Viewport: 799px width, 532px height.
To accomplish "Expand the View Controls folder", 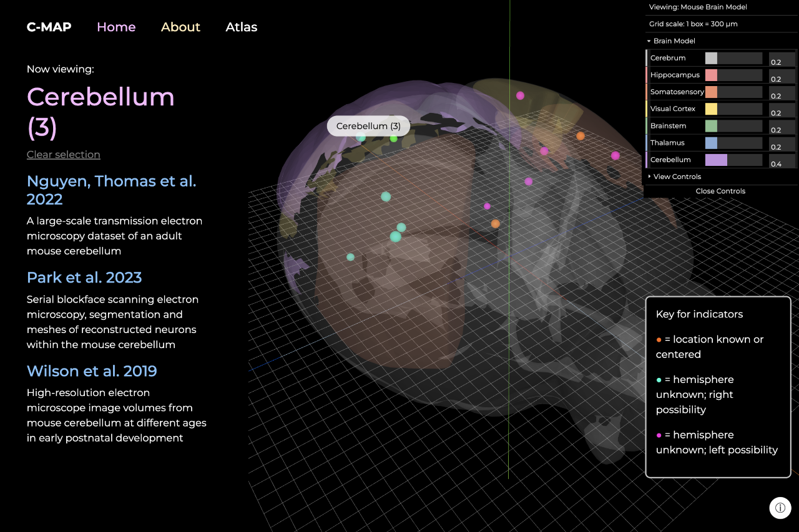I will 720,177.
